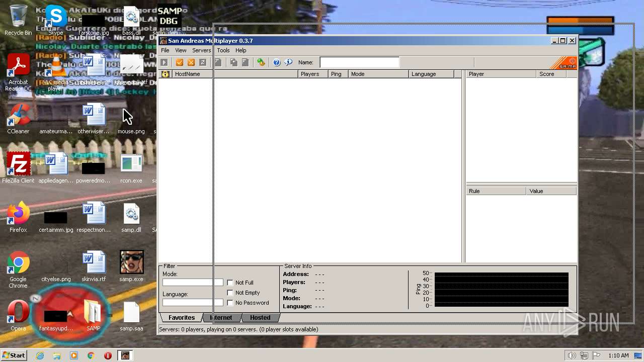The height and width of the screenshot is (362, 644).
Task: Click the Player column header
Action: pyautogui.click(x=501, y=74)
